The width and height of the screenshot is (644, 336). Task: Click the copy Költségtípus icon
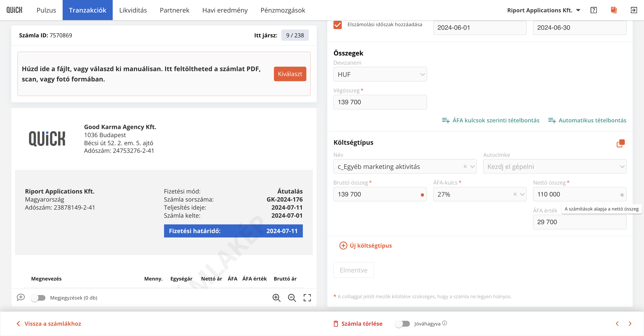(621, 143)
